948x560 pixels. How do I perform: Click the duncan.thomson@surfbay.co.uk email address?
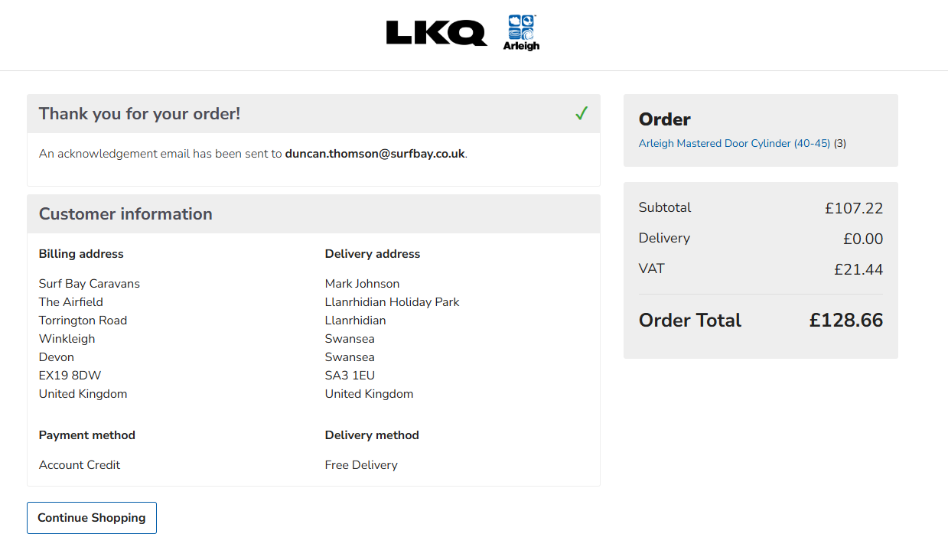click(x=375, y=154)
